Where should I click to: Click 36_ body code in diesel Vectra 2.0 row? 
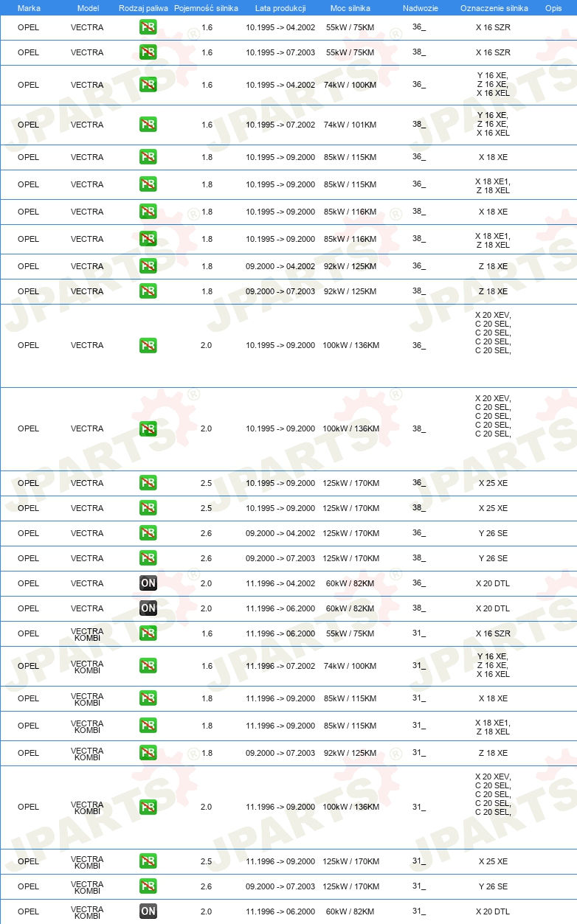point(419,583)
